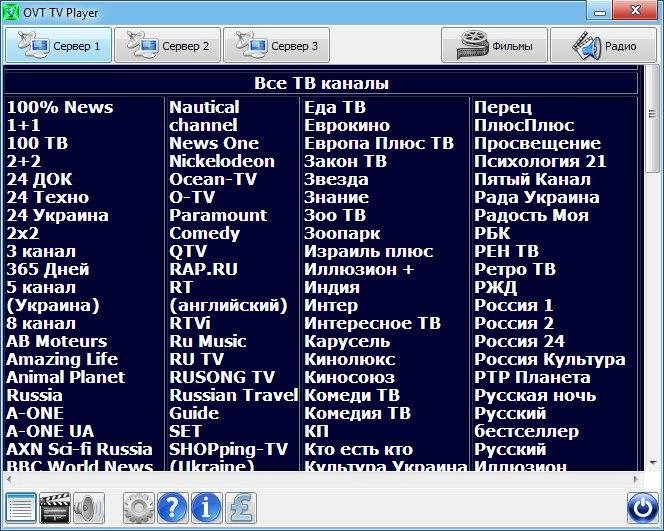This screenshot has height=531, width=664.
Task: Select channel "Amazing Life"
Action: (x=62, y=360)
